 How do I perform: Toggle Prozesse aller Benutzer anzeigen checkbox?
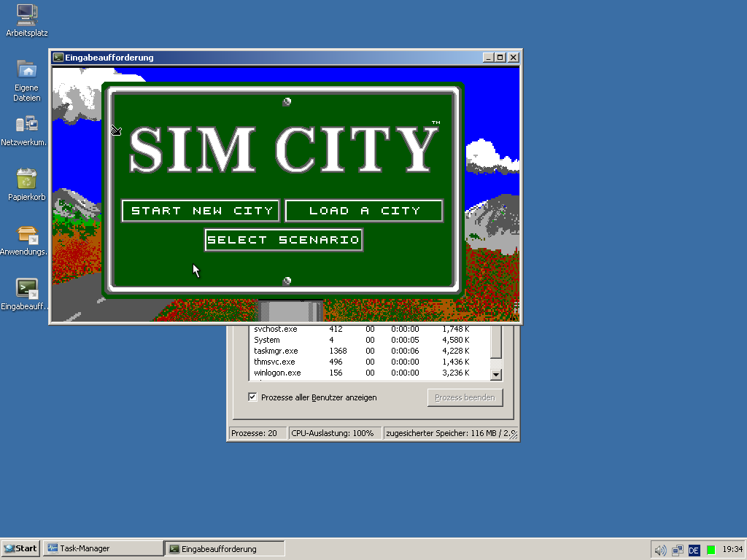point(252,397)
